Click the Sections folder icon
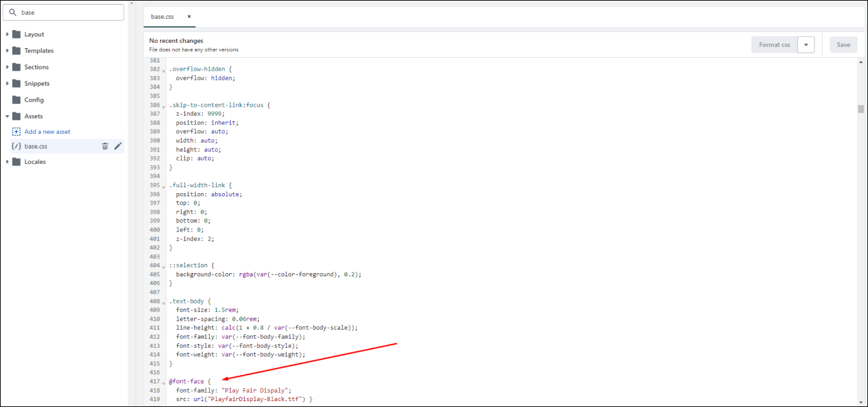Viewport: 868px width, 407px height. [16, 67]
